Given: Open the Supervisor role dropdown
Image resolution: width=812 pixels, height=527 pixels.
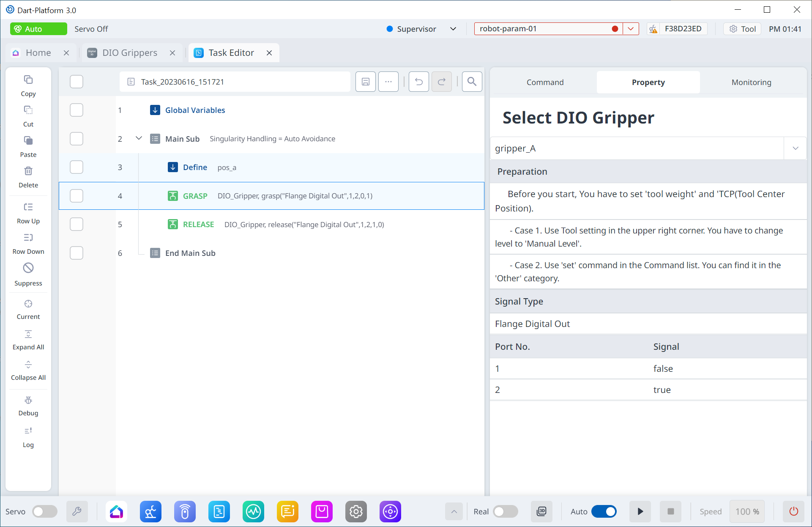Looking at the screenshot, I should pos(453,29).
